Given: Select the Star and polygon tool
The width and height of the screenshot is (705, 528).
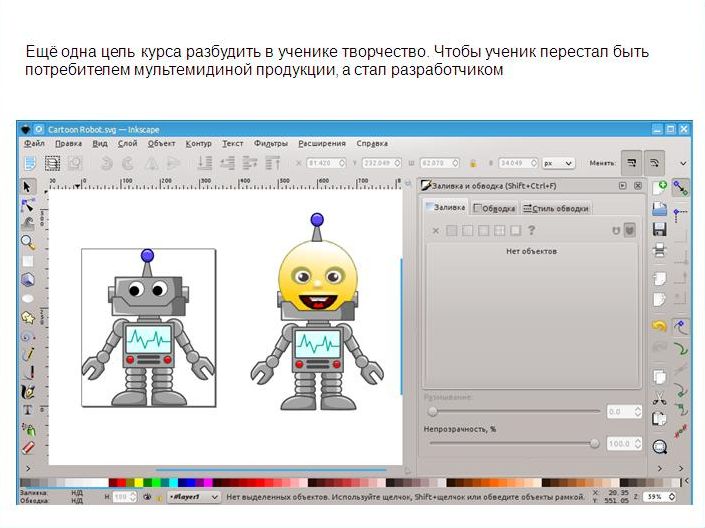Looking at the screenshot, I should [28, 318].
